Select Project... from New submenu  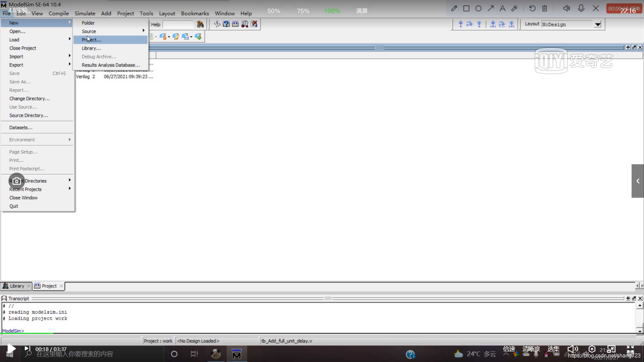(92, 39)
